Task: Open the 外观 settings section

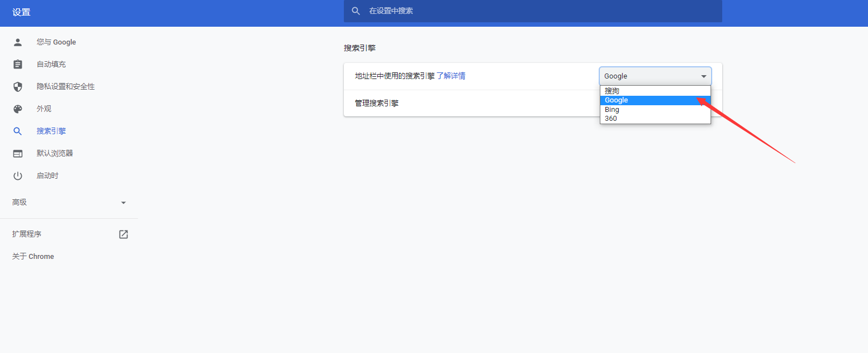Action: [44, 109]
